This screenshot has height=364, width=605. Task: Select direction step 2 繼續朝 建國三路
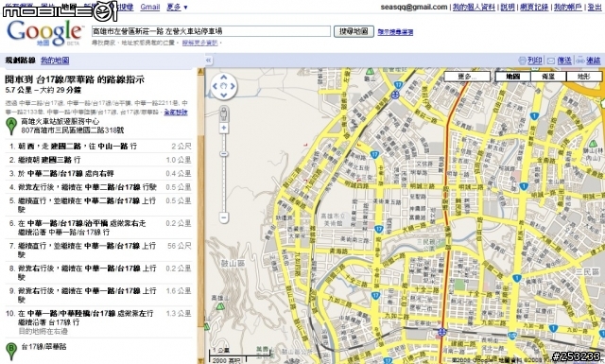tap(98, 160)
